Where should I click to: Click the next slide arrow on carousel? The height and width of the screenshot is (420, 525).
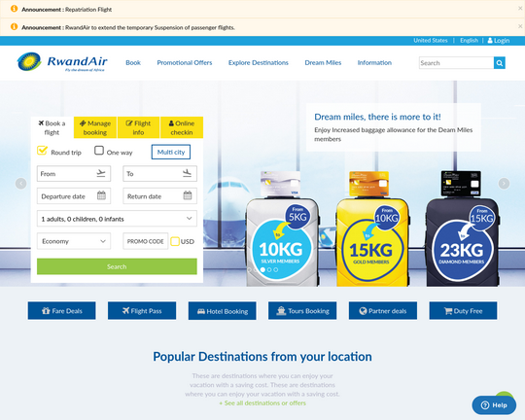504,183
